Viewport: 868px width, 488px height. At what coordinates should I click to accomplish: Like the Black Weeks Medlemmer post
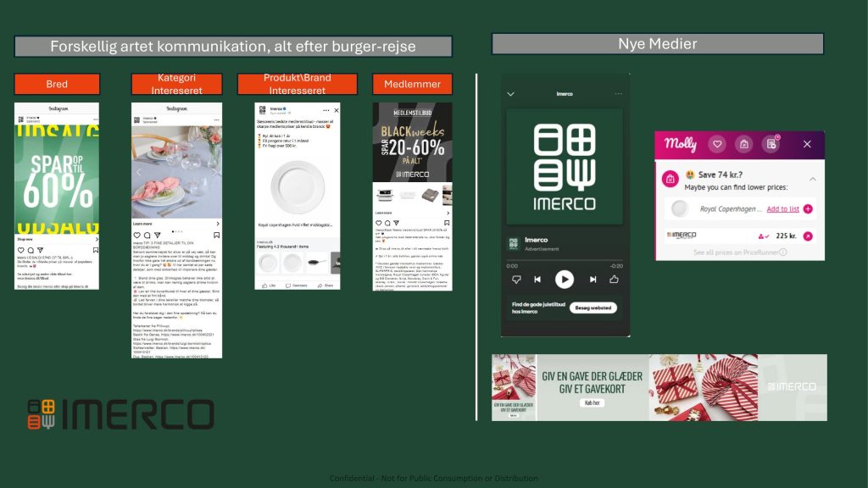(379, 223)
